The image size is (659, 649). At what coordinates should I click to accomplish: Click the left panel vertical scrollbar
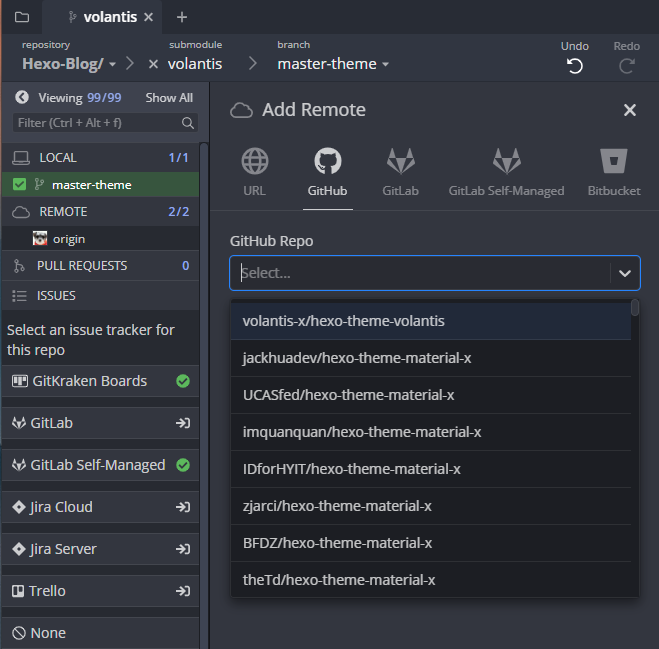204,395
